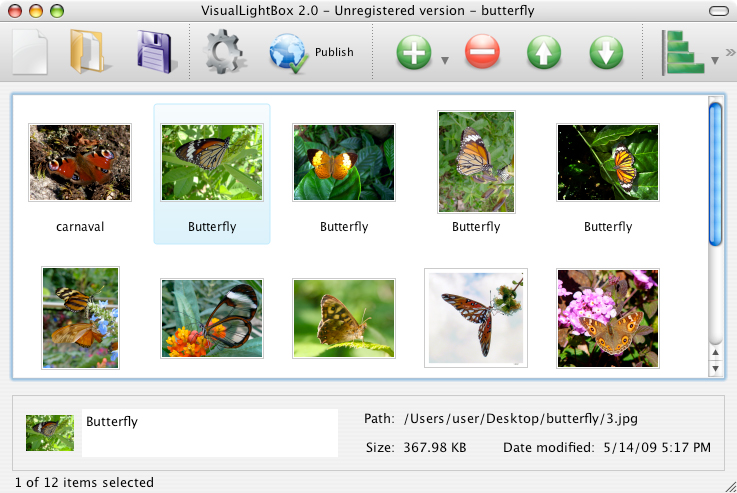Publish the gallery with the globe icon
Image resolution: width=737 pixels, height=493 pixels.
pyautogui.click(x=290, y=52)
